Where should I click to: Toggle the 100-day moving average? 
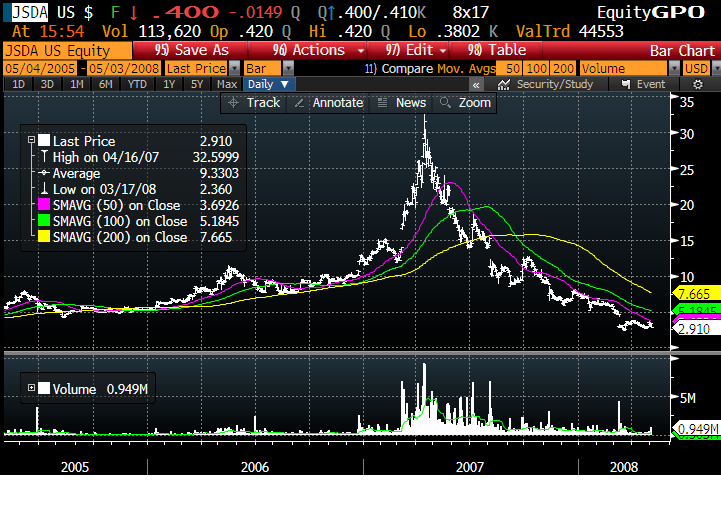536,69
